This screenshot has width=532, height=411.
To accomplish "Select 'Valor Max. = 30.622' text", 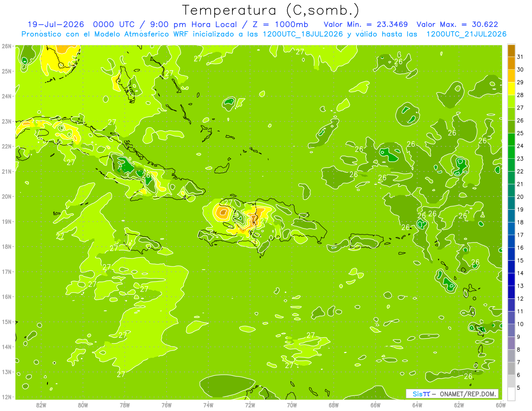I will tap(458, 24).
